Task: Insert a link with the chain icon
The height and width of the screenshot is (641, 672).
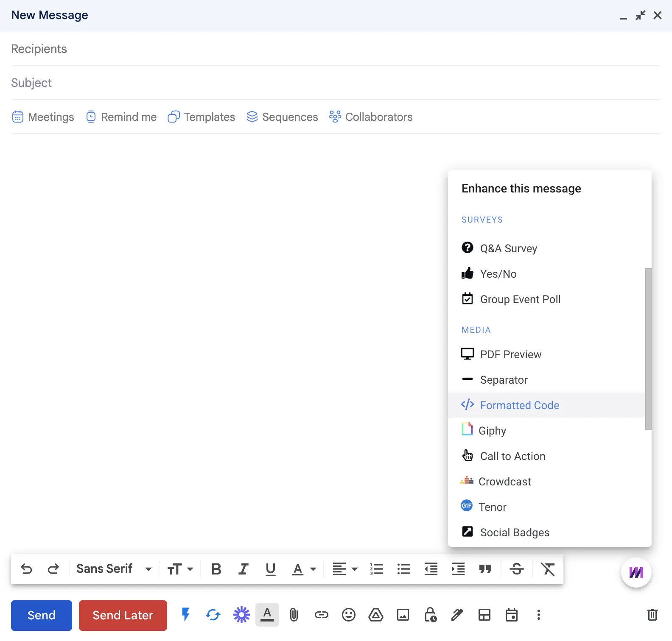Action: 321,615
